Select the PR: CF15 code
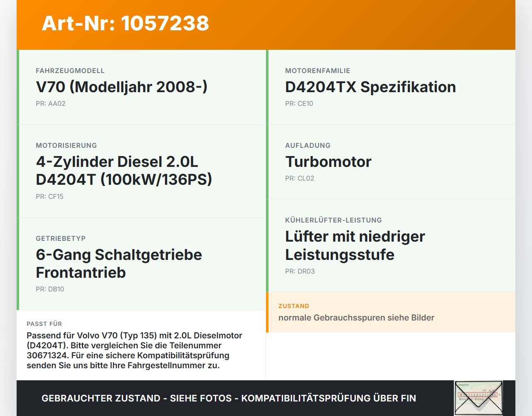 49,197
